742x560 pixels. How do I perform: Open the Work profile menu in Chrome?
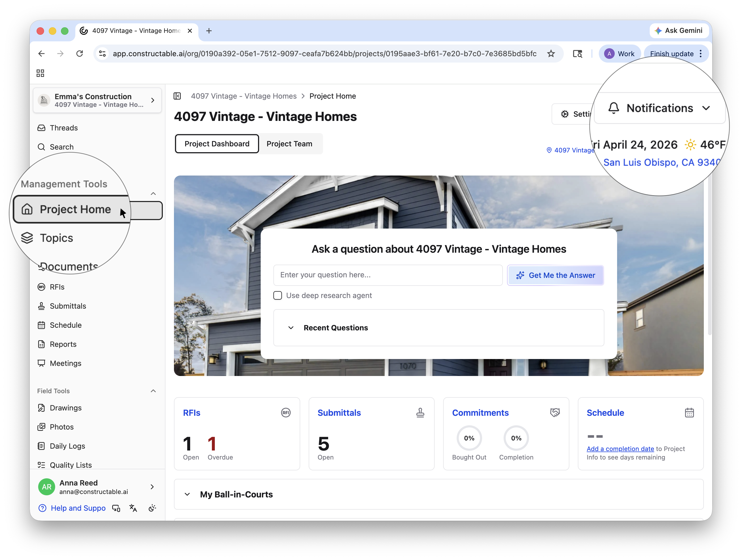tap(619, 54)
